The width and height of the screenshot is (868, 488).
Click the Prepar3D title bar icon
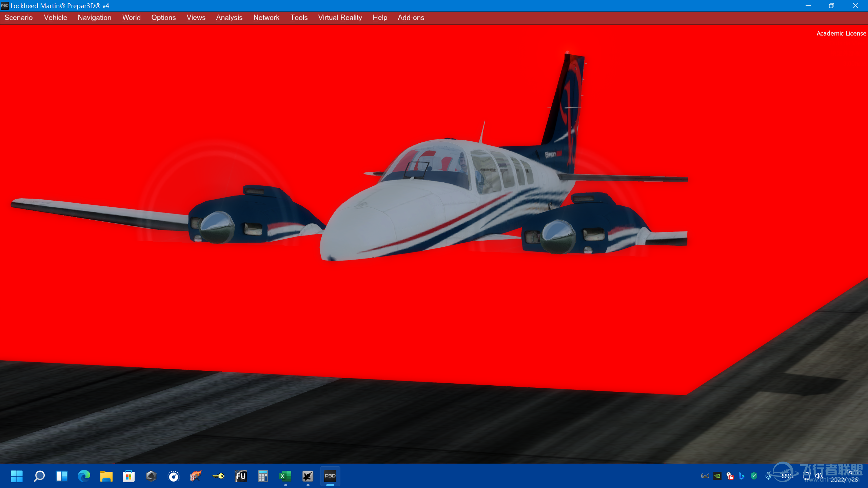tap(5, 6)
